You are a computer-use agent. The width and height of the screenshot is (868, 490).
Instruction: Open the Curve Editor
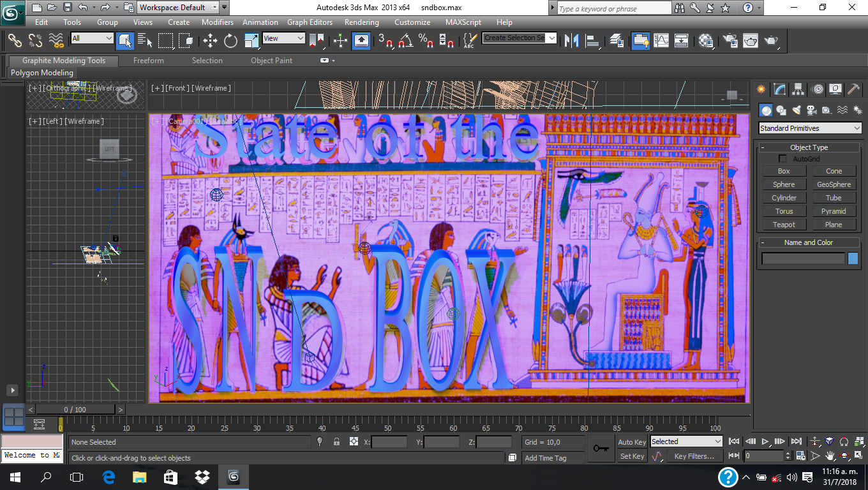[661, 40]
